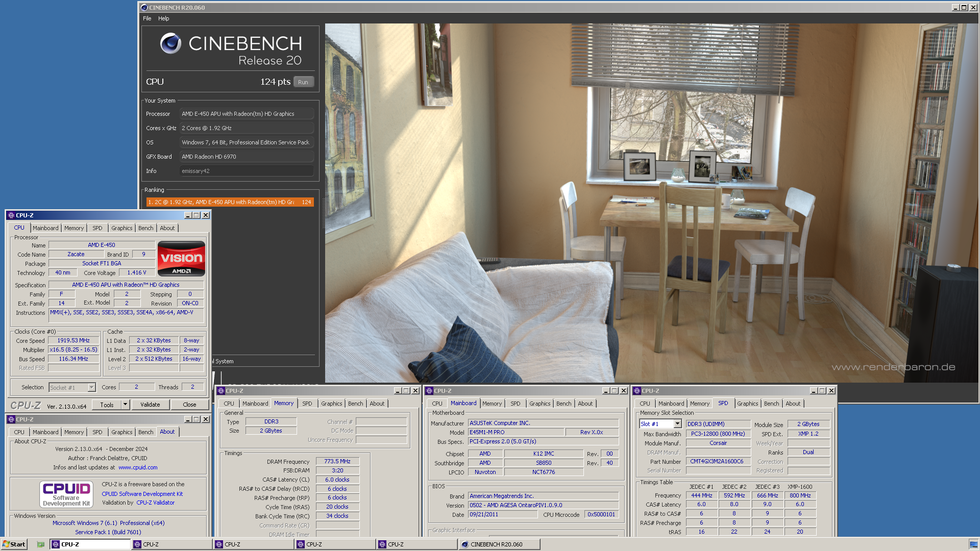
Task: Click the system tray network icon
Action: pyautogui.click(x=973, y=544)
